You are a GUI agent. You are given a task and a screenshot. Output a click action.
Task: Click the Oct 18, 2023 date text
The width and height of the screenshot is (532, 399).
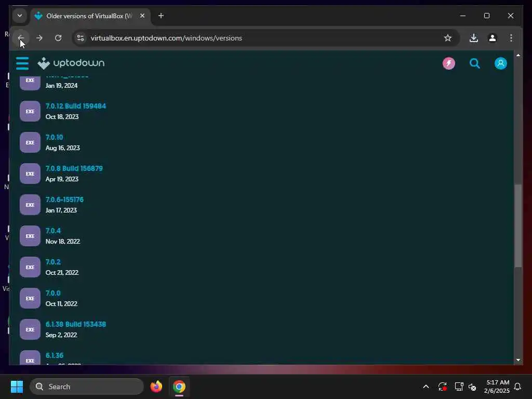pos(62,117)
